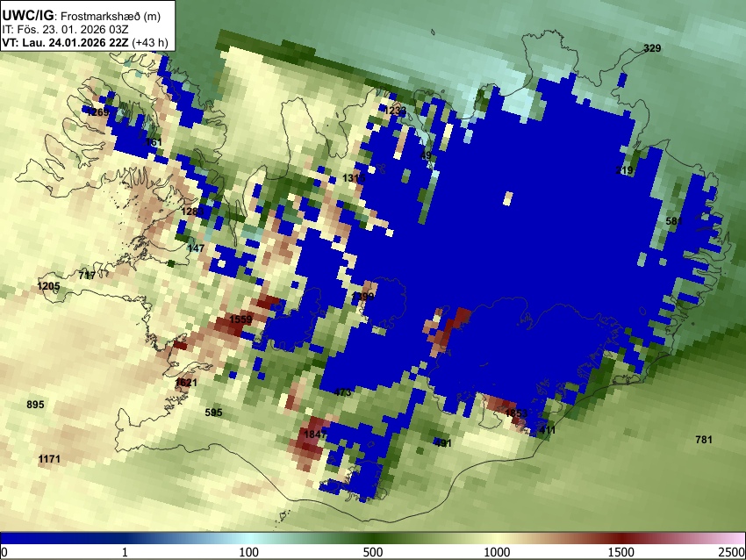Click the map value 1559

[x=240, y=319]
